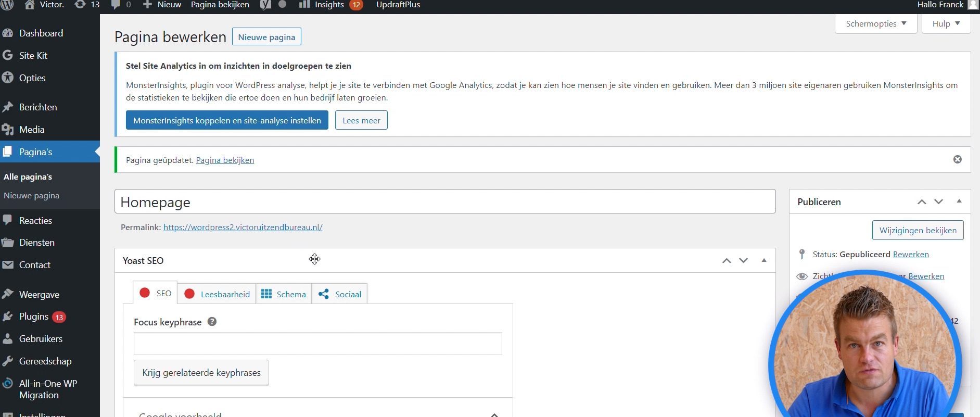The width and height of the screenshot is (980, 417).
Task: Move the Publiceren box up
Action: pyautogui.click(x=921, y=201)
